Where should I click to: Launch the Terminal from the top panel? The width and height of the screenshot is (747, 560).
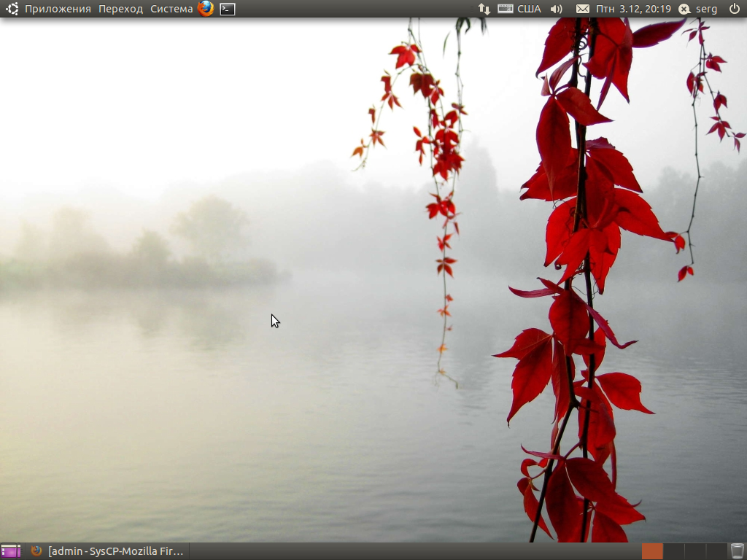tap(228, 9)
